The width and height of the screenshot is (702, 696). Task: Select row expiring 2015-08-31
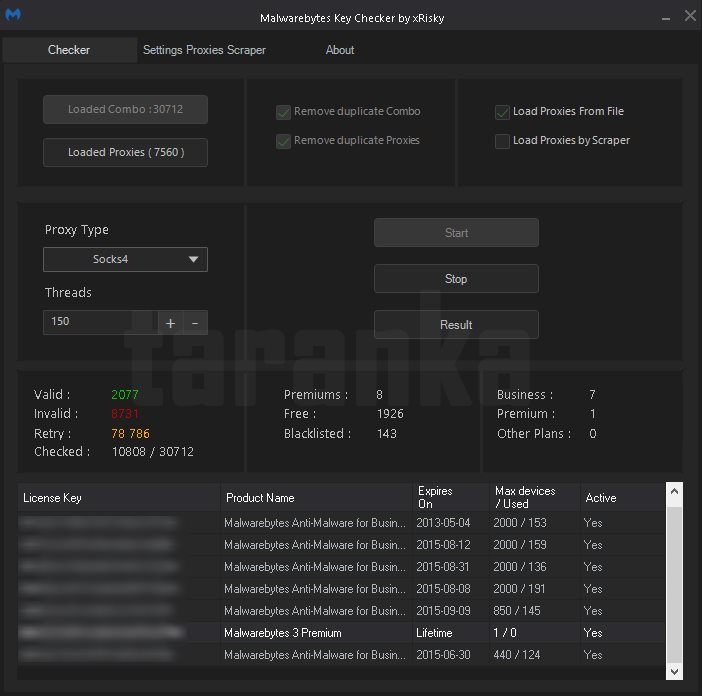point(342,567)
